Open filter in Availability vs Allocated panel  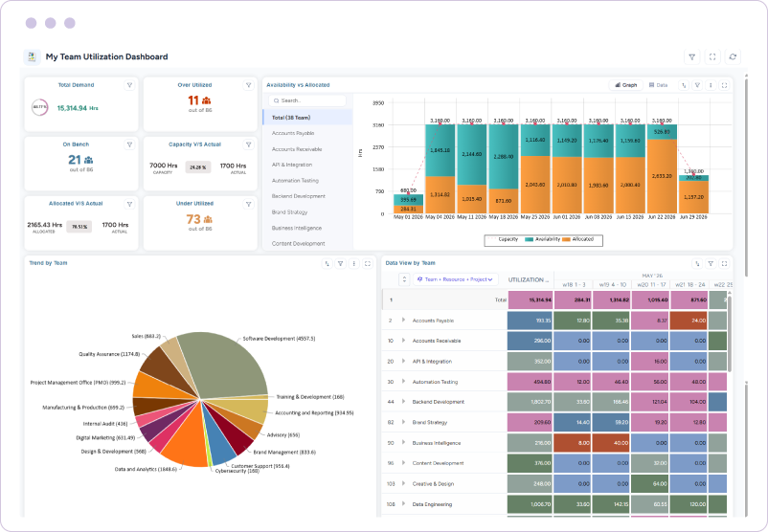[697, 85]
